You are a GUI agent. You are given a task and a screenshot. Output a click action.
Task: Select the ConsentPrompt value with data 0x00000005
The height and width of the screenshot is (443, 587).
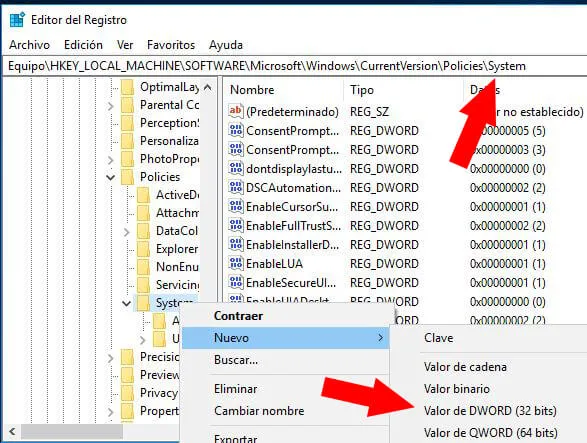(292, 131)
